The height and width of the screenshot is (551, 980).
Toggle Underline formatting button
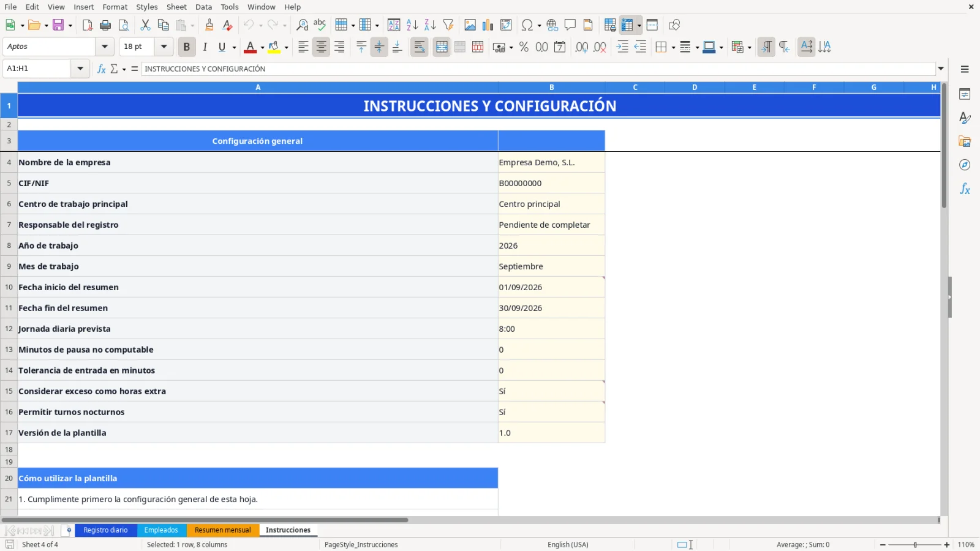(222, 47)
